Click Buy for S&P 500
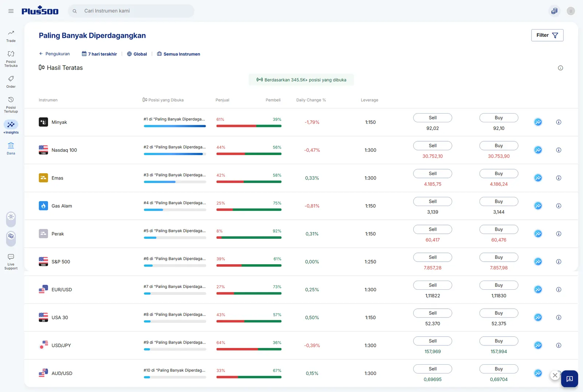Viewport: 583px width, 392px height. [499, 257]
